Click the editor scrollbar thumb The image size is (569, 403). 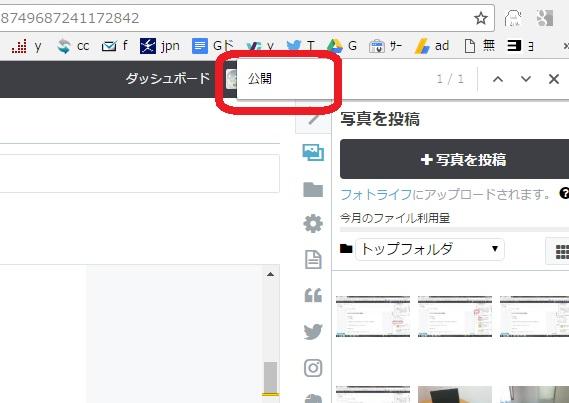click(270, 377)
